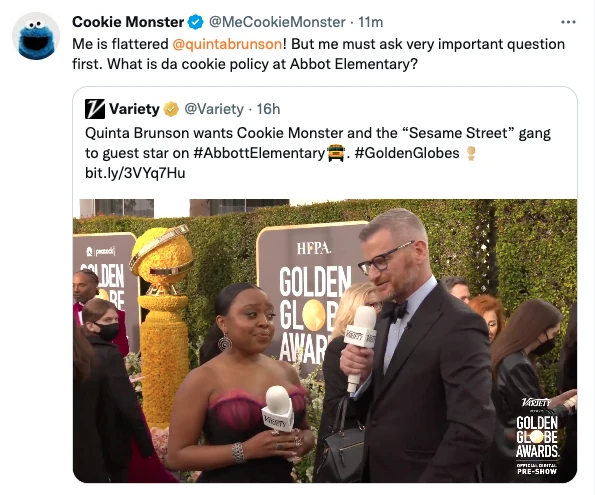Viewport: 595px width, 495px height.
Task: Open the quoted tweet text about Quinta Brunson
Action: click(318, 143)
